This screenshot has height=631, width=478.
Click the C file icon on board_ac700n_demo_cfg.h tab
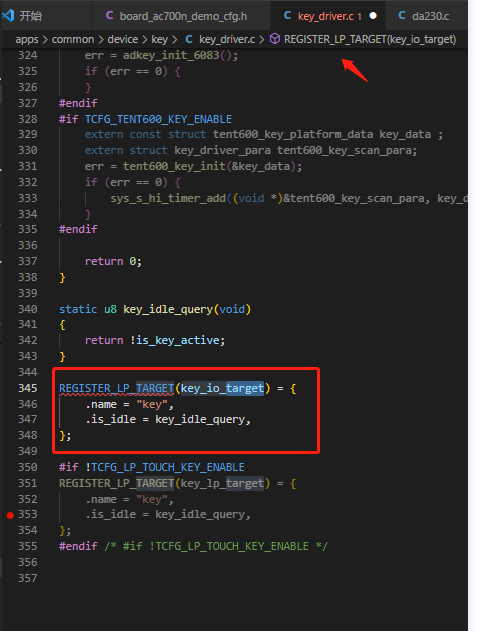tap(109, 16)
